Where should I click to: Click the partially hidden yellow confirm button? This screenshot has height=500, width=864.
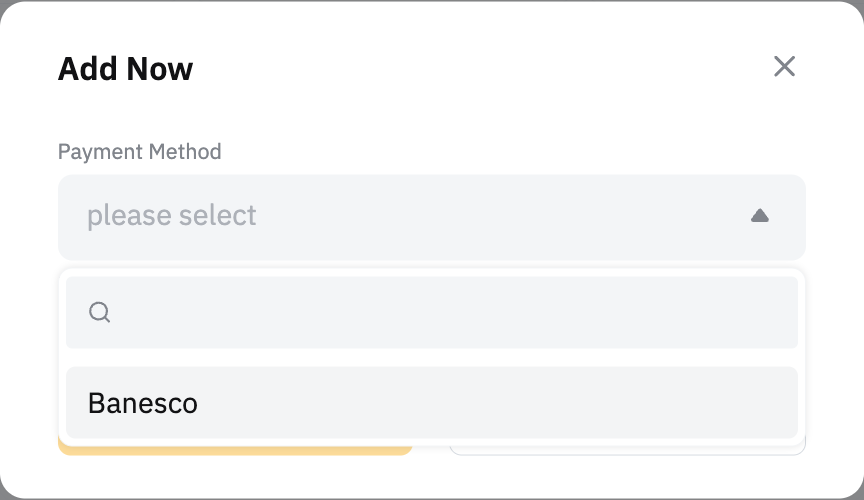[235, 449]
